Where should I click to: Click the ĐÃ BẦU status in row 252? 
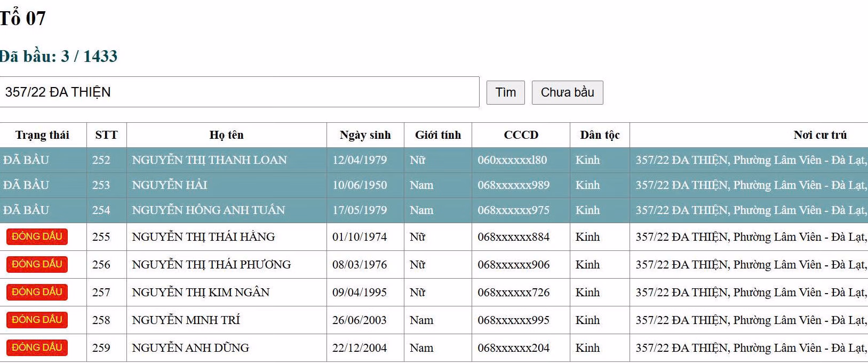coord(26,160)
